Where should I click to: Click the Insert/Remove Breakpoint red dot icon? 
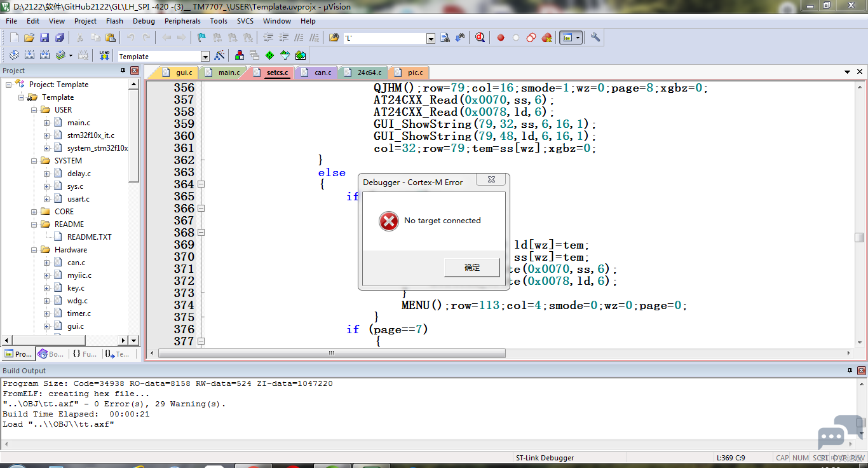pyautogui.click(x=501, y=38)
